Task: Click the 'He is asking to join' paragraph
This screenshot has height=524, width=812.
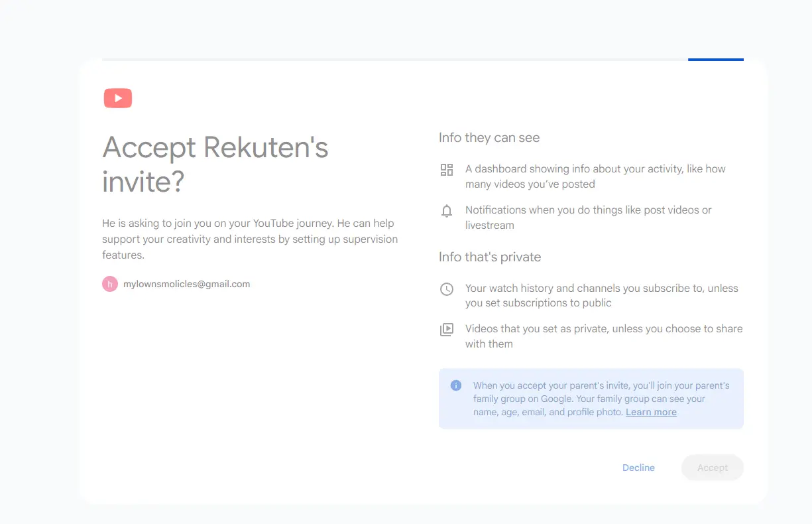Action: click(250, 239)
